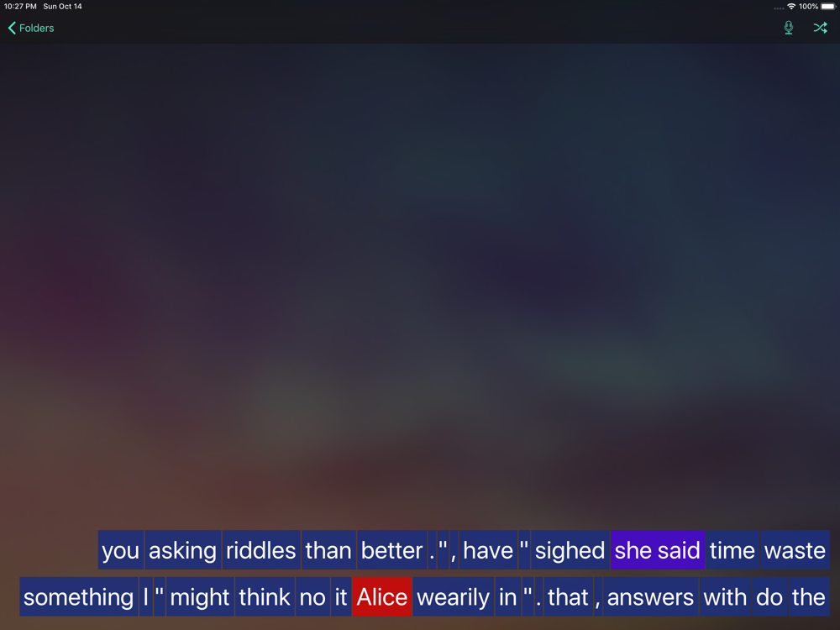
Task: Tap the 'think' word tile
Action: pos(265,596)
